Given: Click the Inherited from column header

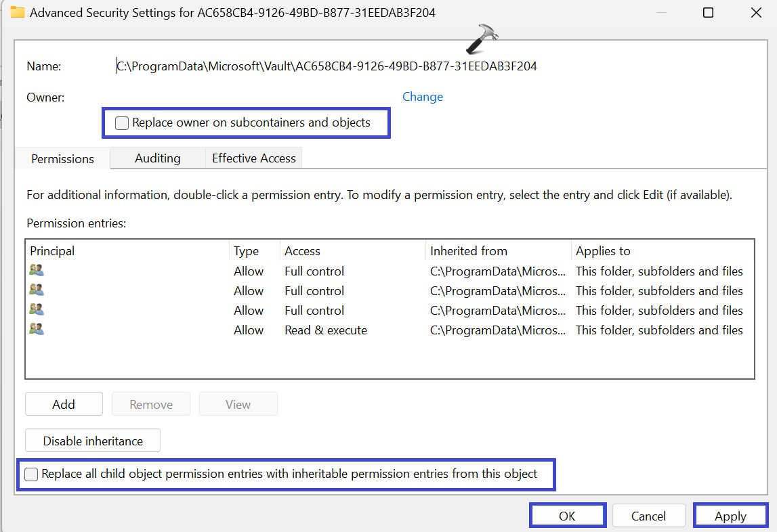Looking at the screenshot, I should (x=468, y=251).
